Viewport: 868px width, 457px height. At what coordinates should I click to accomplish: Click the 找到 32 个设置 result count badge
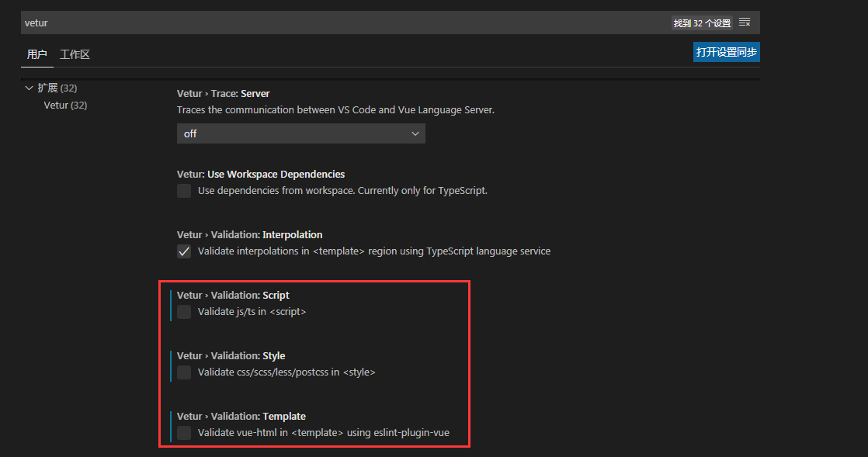click(x=702, y=23)
